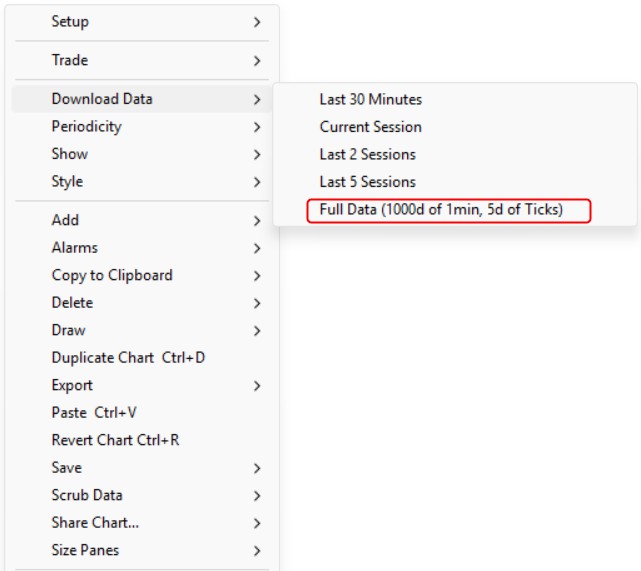
Task: Open the Show submenu
Action: [x=70, y=154]
